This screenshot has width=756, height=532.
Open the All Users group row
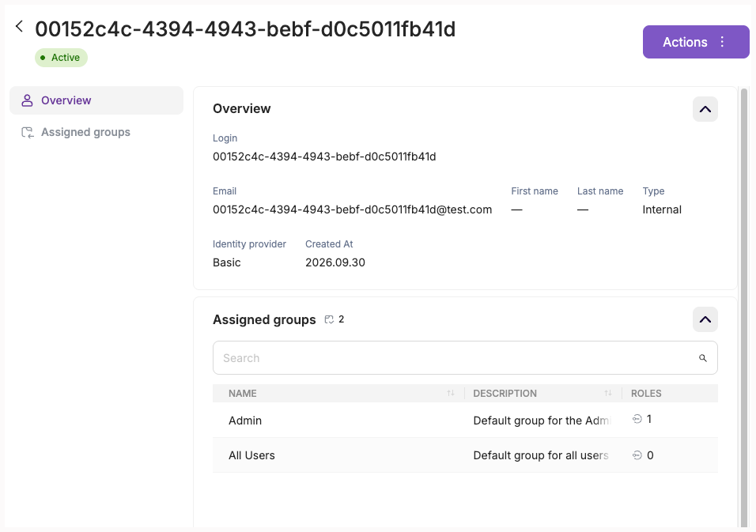tap(465, 455)
